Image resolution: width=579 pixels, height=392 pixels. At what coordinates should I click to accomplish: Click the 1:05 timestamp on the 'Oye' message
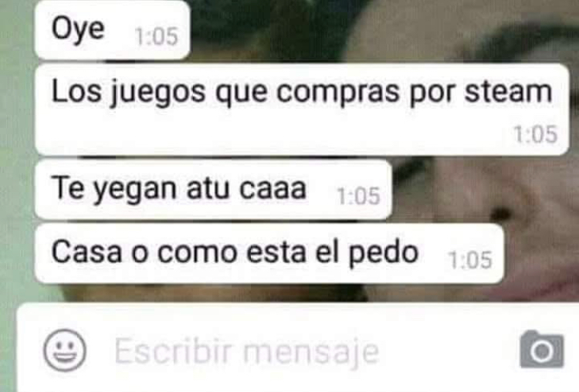[157, 36]
